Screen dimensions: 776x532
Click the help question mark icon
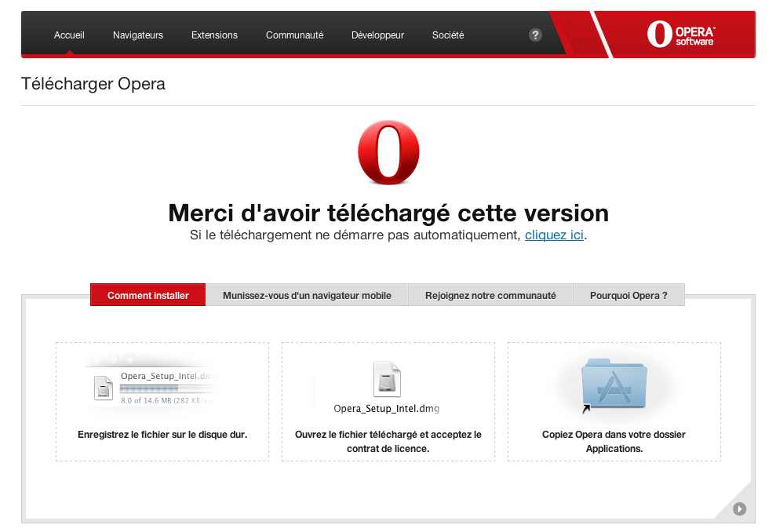(535, 35)
